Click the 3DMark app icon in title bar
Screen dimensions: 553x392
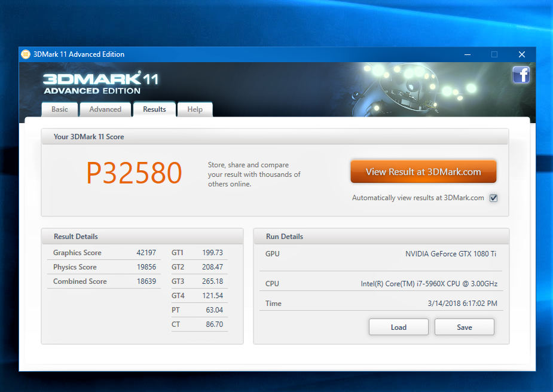click(x=26, y=54)
